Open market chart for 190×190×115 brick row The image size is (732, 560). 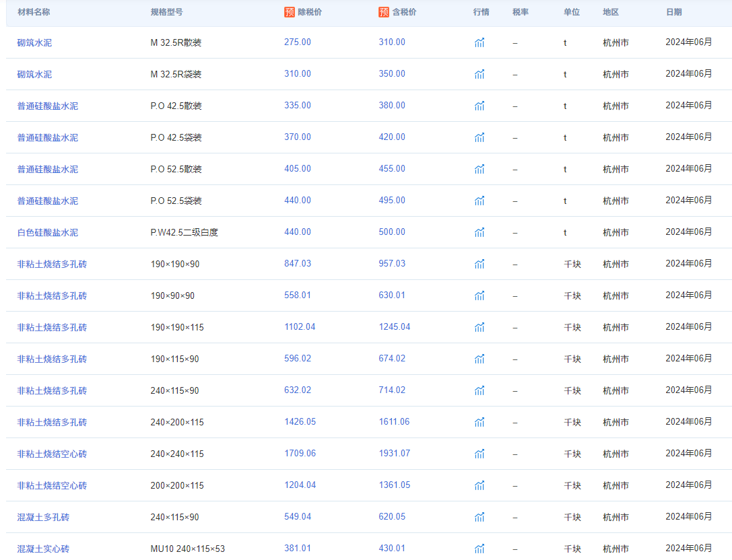(x=479, y=327)
